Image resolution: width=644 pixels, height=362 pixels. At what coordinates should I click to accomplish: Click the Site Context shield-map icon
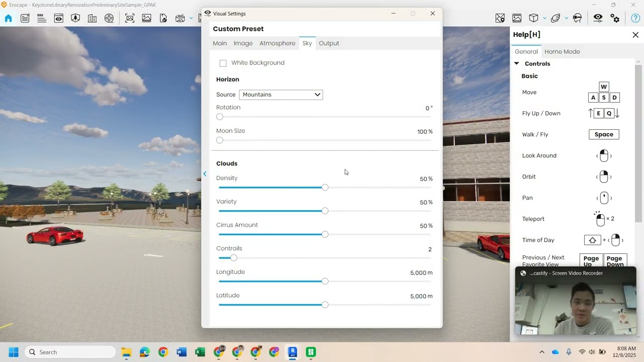click(x=75, y=18)
